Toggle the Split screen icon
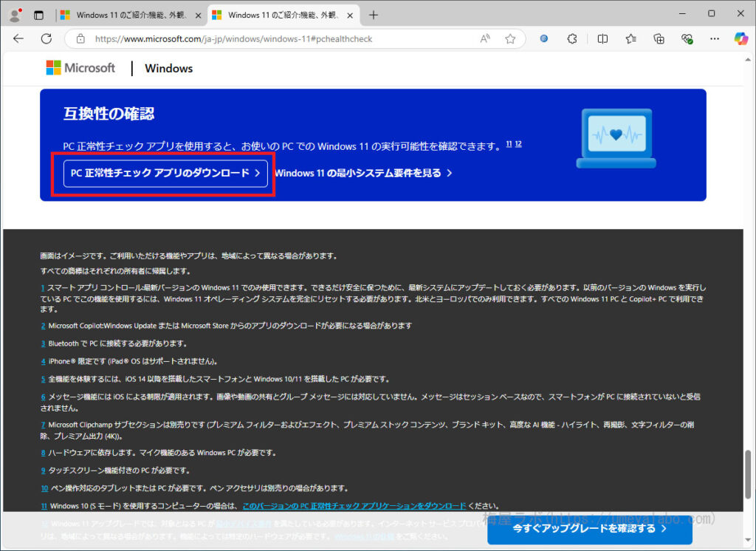The height and width of the screenshot is (551, 756). pos(602,38)
